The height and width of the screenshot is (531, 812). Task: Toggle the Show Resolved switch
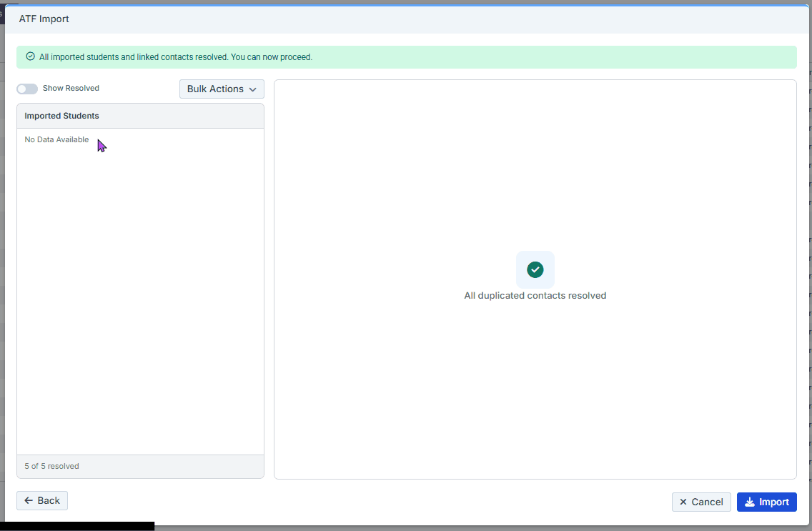(27, 89)
